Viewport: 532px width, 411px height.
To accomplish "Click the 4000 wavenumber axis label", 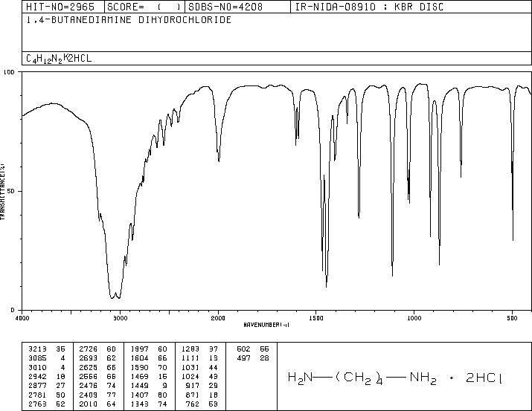I will point(22,318).
